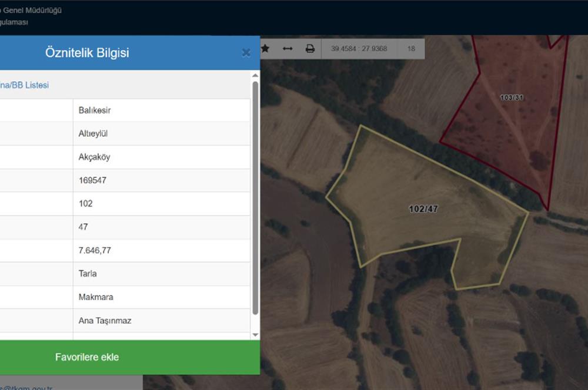
Task: Switch to Ana/BB Listesi tab
Action: pos(25,85)
